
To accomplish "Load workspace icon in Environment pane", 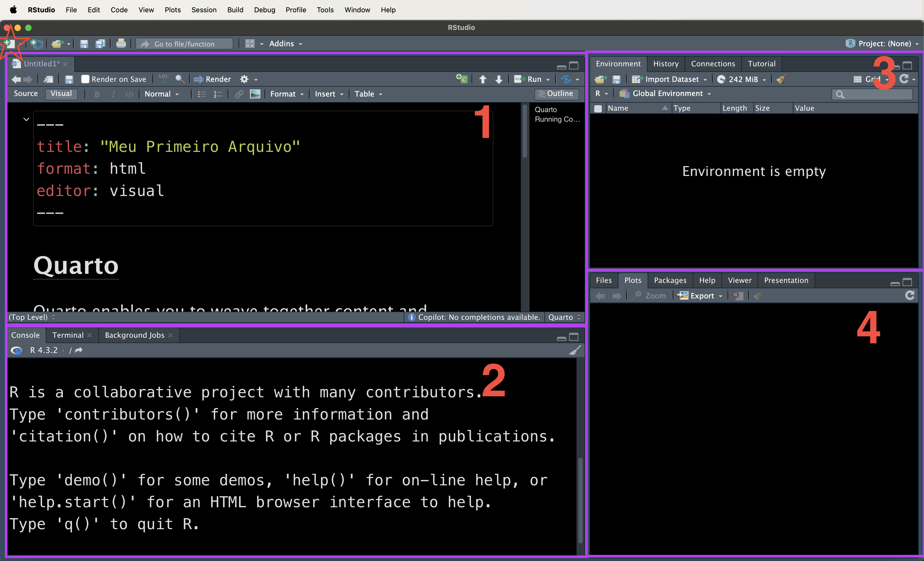I will (x=600, y=79).
